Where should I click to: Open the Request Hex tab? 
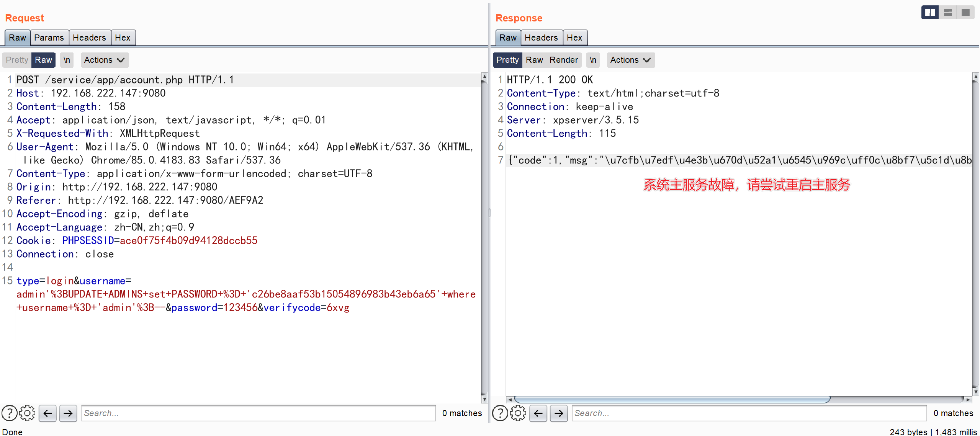[x=123, y=38]
